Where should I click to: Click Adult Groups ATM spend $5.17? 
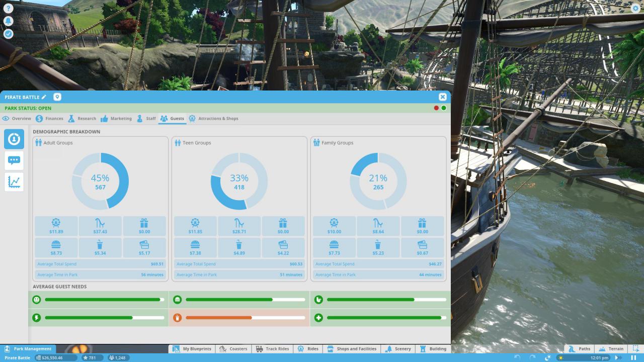tap(144, 247)
